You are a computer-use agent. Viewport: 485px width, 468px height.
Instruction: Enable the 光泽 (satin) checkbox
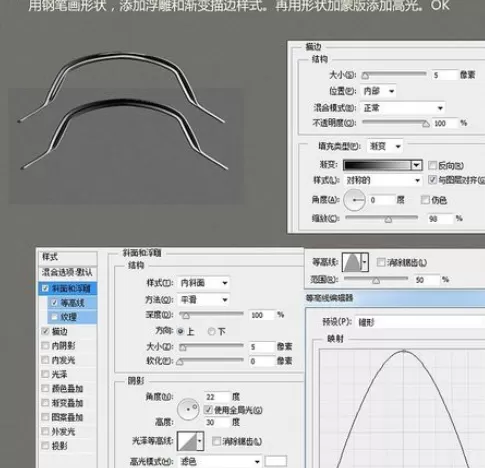[x=45, y=374]
